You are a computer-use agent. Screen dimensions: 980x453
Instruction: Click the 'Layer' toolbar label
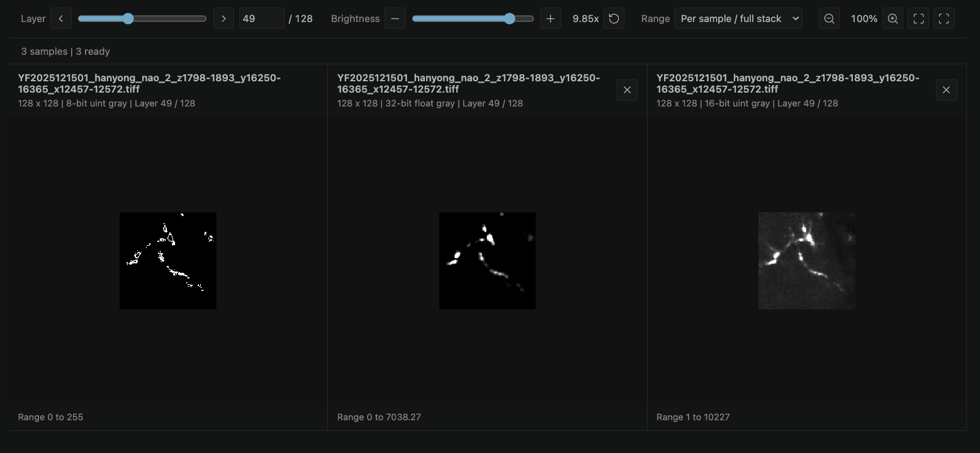coord(33,19)
